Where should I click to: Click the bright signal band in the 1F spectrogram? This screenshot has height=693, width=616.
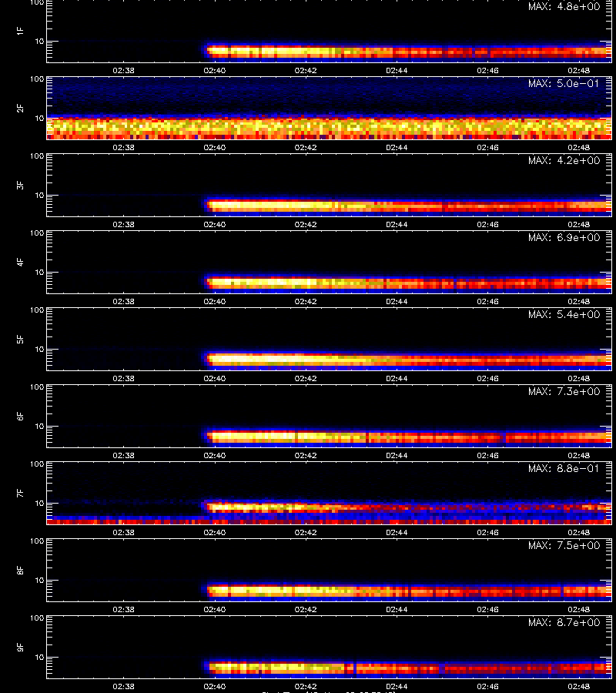409,52
